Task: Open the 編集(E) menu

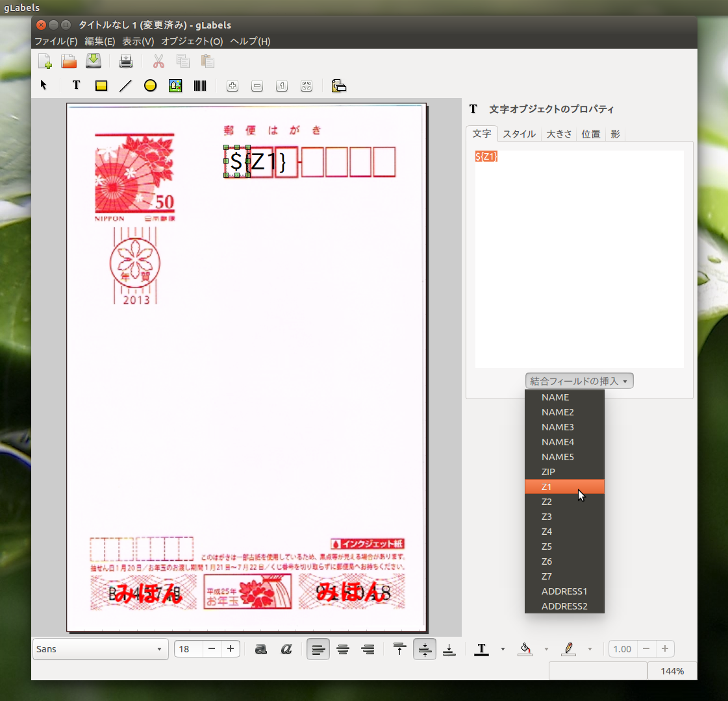Action: pyautogui.click(x=100, y=42)
